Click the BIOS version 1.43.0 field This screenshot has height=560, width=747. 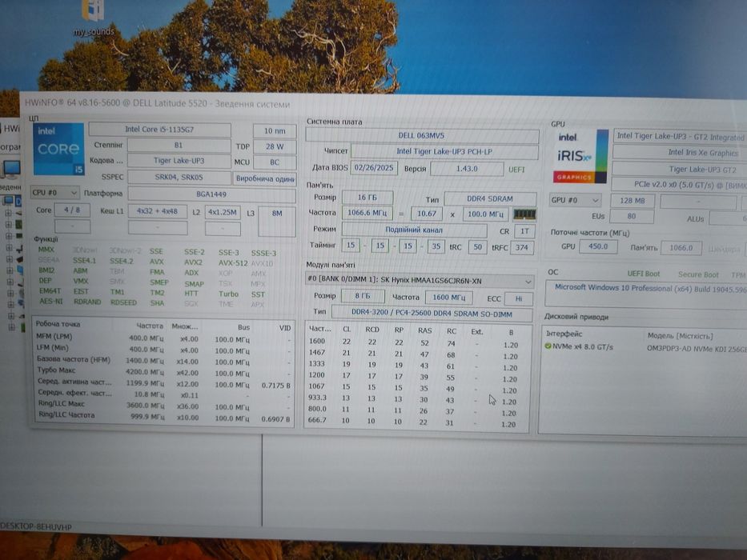(467, 169)
